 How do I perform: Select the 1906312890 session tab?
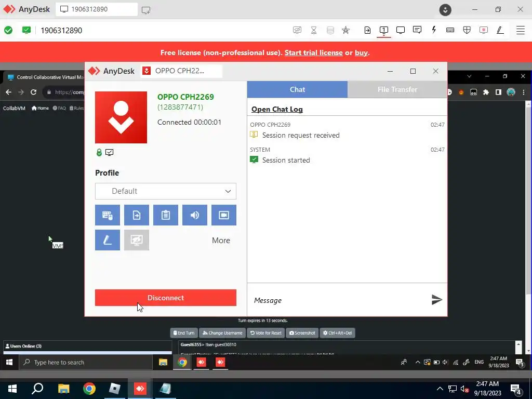coord(97,9)
